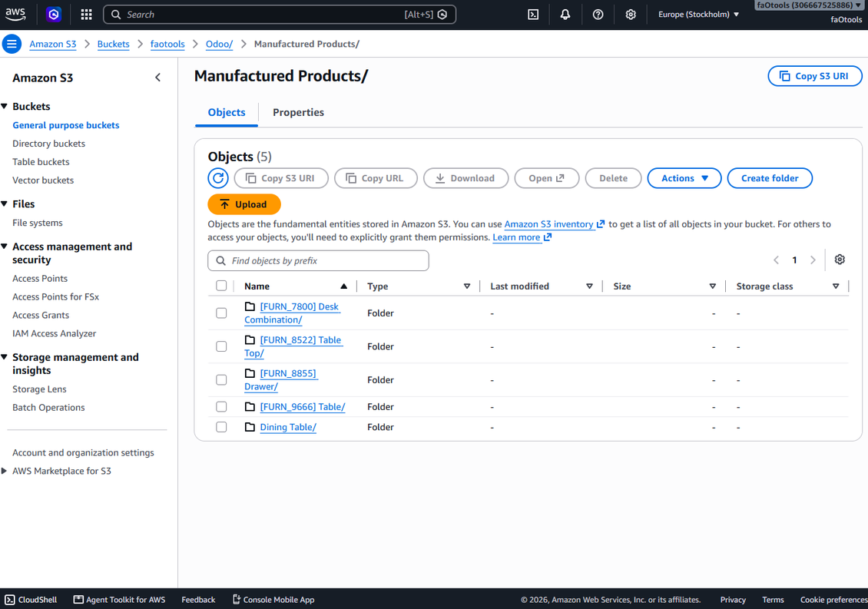Image resolution: width=868 pixels, height=609 pixels.
Task: Open Console Mobile App in footer
Action: coord(273,600)
